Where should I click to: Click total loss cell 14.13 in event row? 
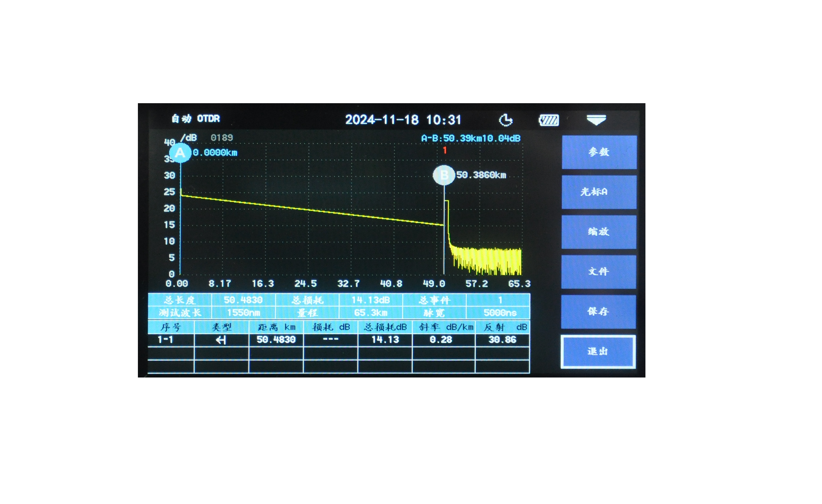385,340
